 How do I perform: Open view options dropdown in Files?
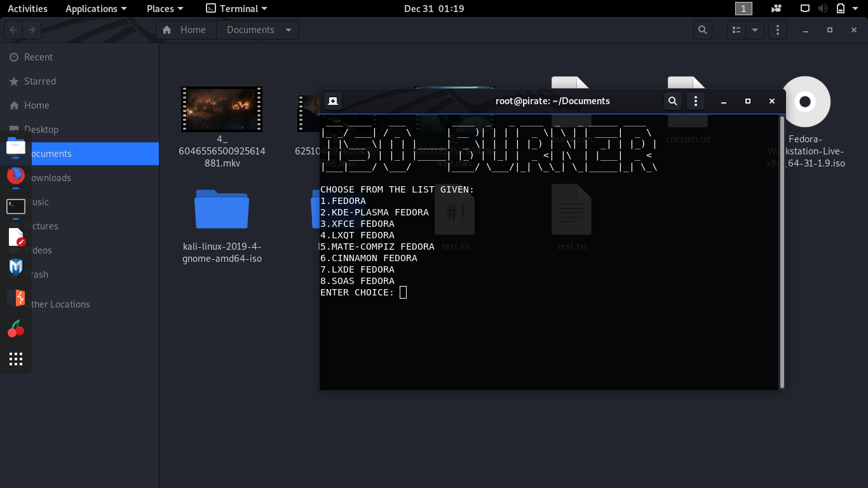point(755,30)
